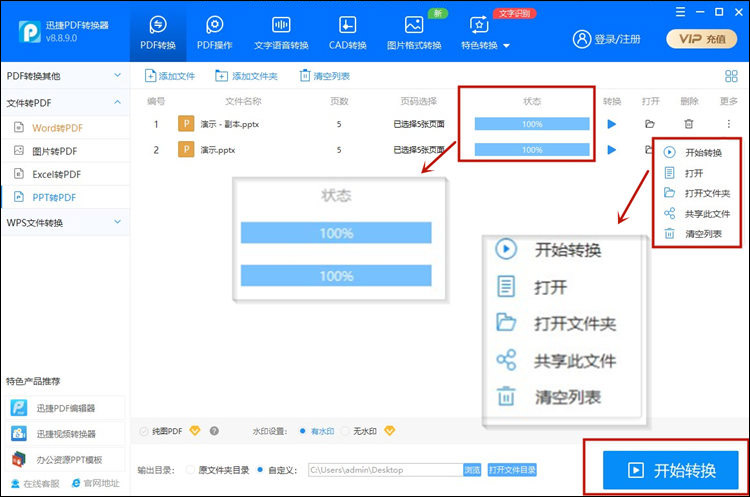Click the 在线客服 link
This screenshot has width=750, height=497.
click(35, 484)
